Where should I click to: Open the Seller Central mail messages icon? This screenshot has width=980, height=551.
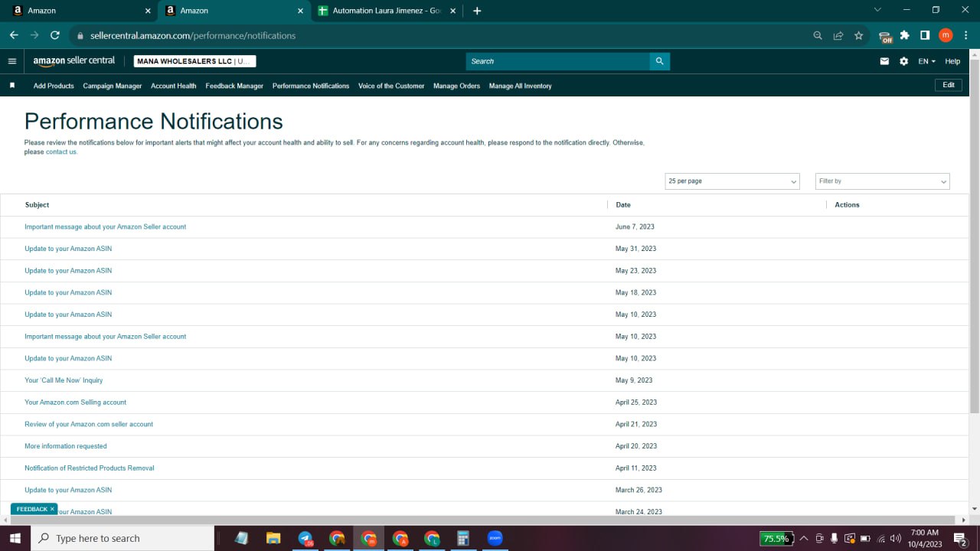[x=884, y=61]
